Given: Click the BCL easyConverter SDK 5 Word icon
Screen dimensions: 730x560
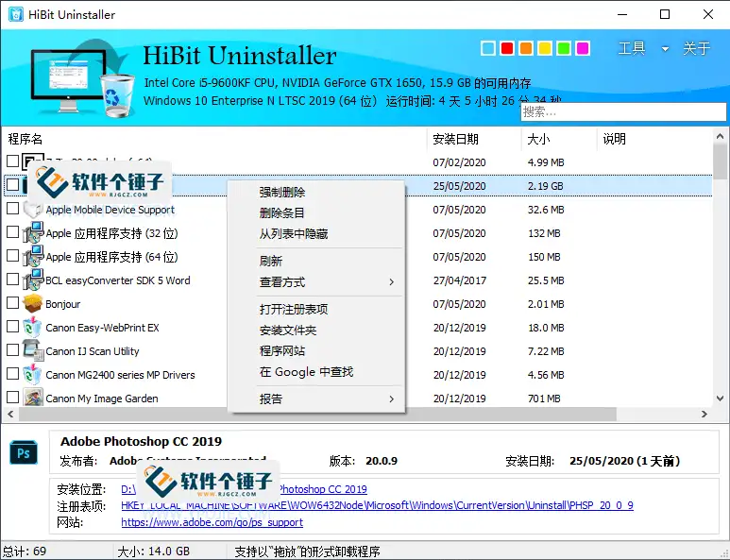Looking at the screenshot, I should coord(33,280).
